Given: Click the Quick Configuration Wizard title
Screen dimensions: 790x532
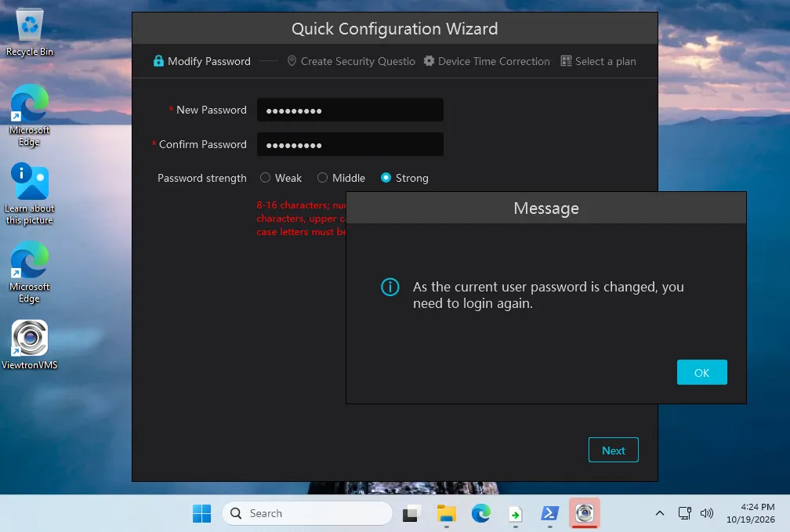Looking at the screenshot, I should [394, 29].
